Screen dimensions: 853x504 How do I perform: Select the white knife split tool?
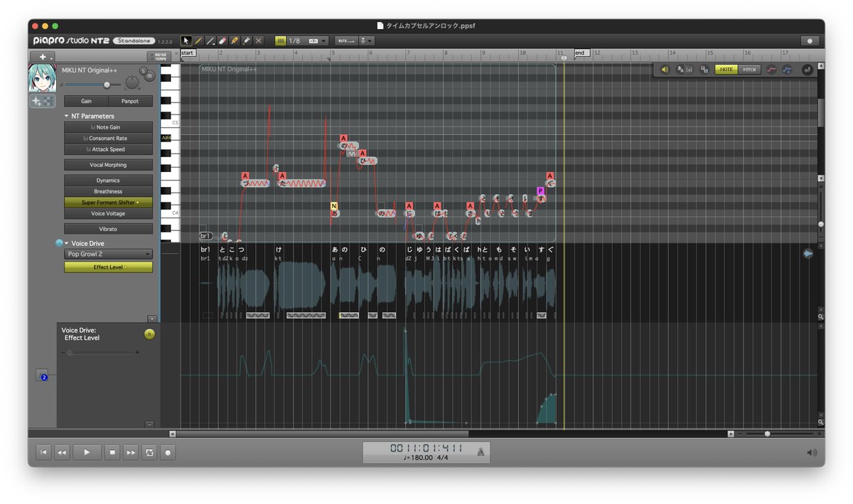coord(247,41)
